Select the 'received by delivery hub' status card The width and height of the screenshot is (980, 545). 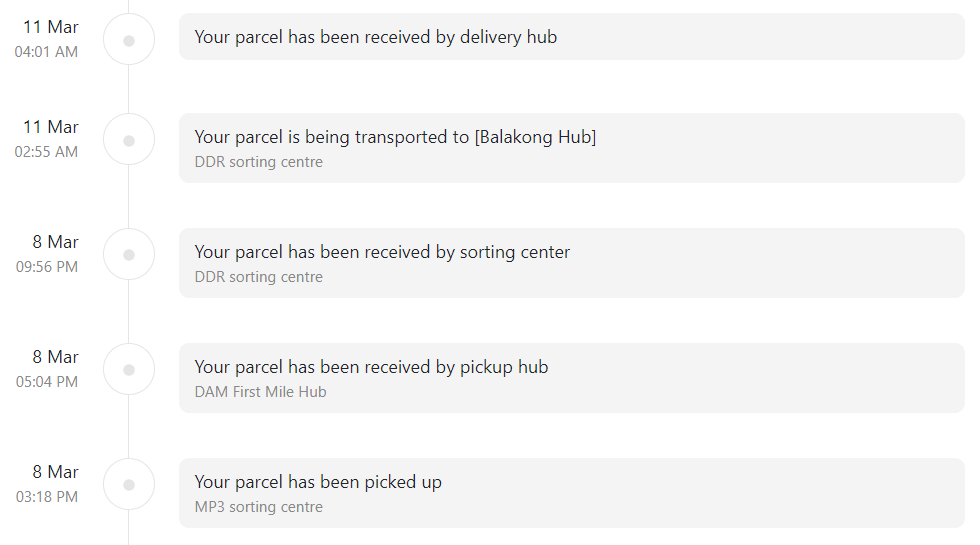[572, 37]
